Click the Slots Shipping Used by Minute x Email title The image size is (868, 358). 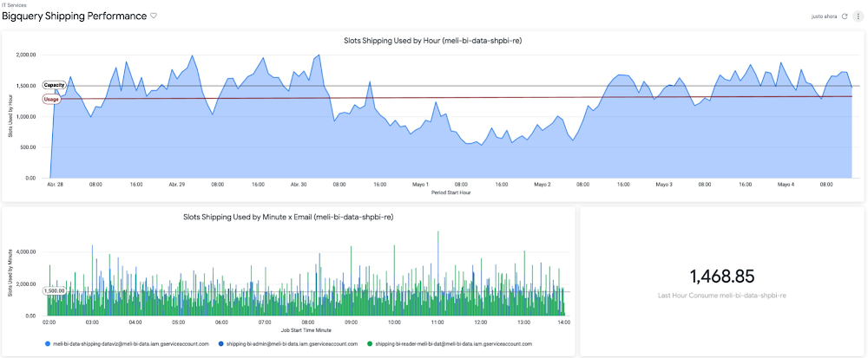pos(288,217)
